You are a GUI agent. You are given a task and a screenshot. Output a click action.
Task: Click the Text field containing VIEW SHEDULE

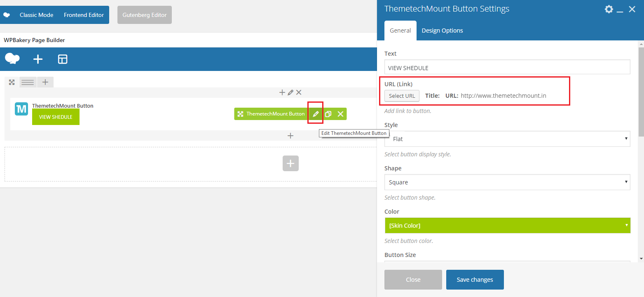coord(507,67)
